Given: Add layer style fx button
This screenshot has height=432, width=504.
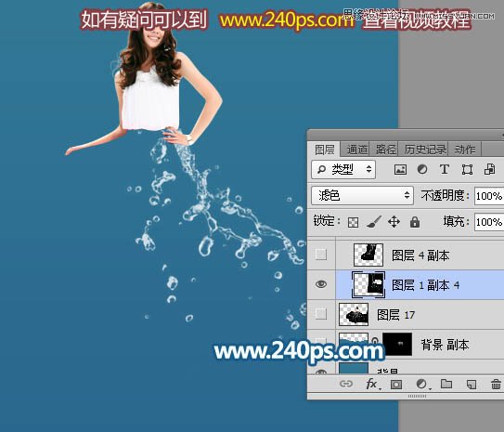Looking at the screenshot, I should click(x=372, y=384).
